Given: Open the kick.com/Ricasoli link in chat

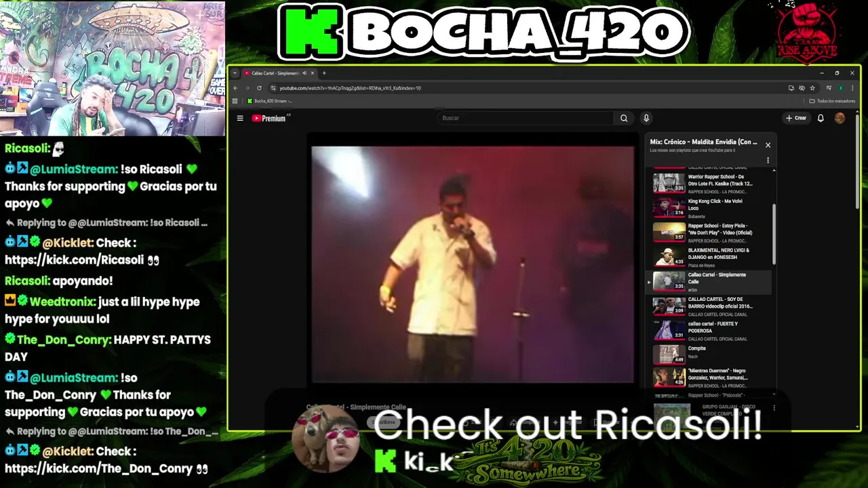Looking at the screenshot, I should coord(75,260).
